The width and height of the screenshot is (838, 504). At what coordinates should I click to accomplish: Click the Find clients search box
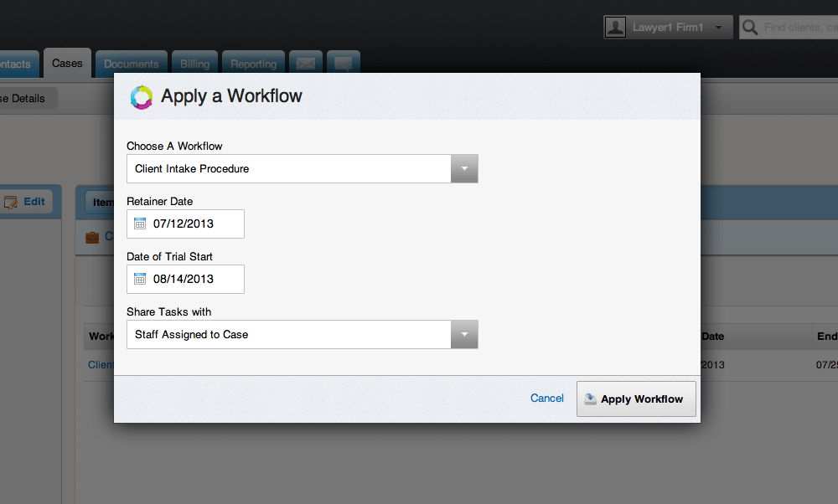(x=789, y=28)
